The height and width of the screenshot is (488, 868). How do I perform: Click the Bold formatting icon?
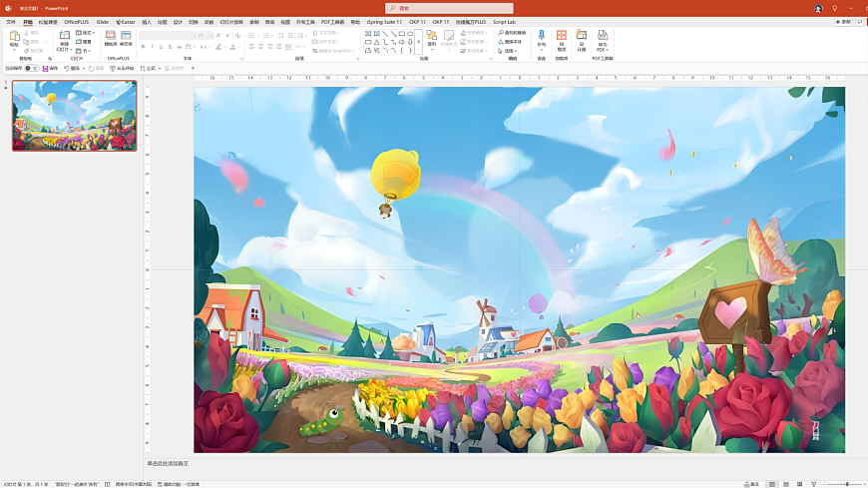point(144,47)
